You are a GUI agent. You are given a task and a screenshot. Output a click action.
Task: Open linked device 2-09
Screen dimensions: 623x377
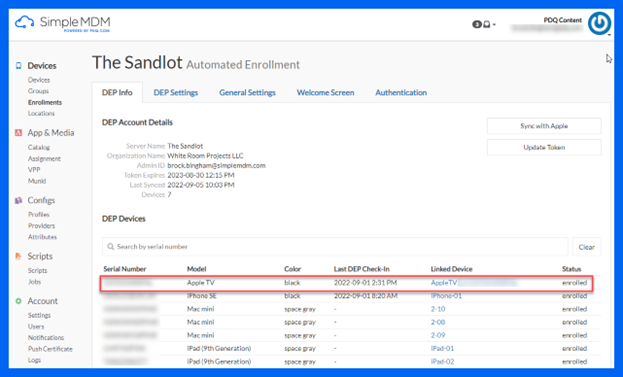tap(438, 335)
